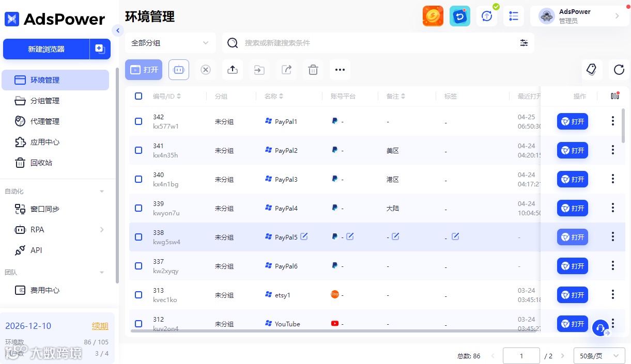Edit the platform of PayPal5 row
Viewport: 631px width, 364px height.
tap(350, 236)
